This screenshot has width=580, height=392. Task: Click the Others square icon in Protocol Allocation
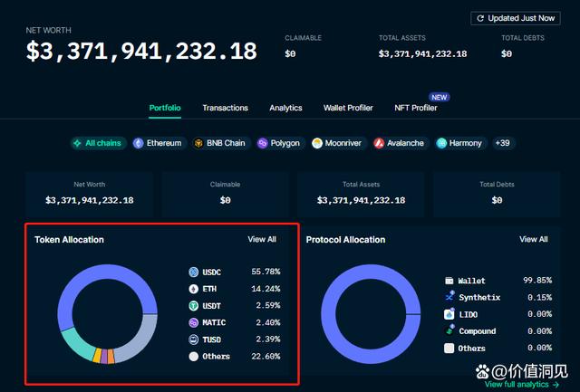click(x=449, y=348)
